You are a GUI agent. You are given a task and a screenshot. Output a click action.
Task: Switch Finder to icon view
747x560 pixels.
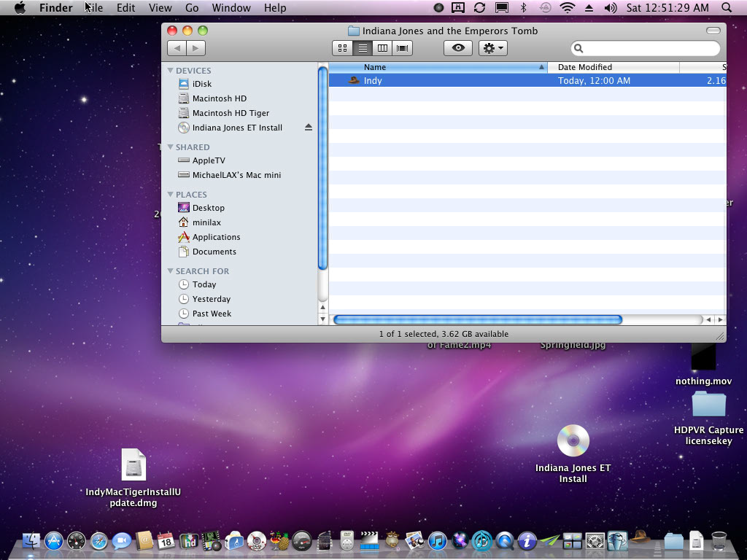click(x=343, y=48)
